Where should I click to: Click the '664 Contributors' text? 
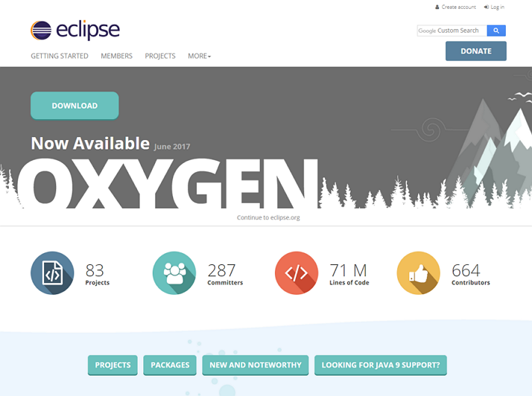coord(471,274)
